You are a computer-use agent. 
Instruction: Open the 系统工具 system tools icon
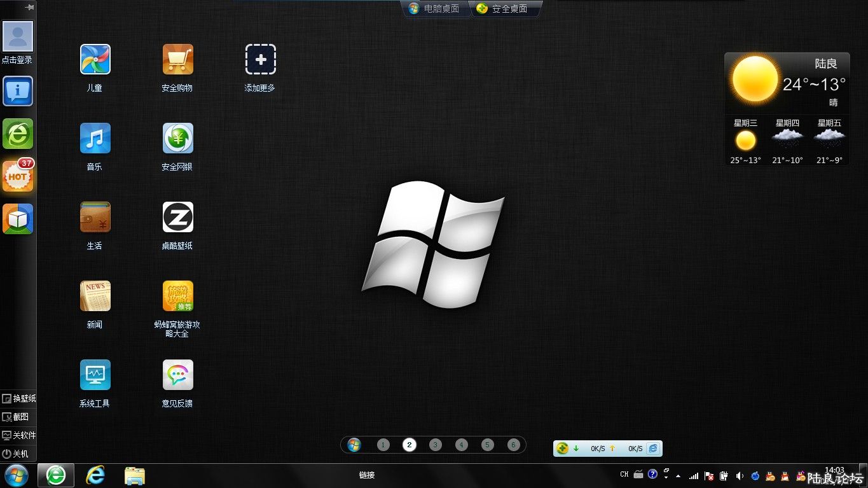click(95, 375)
